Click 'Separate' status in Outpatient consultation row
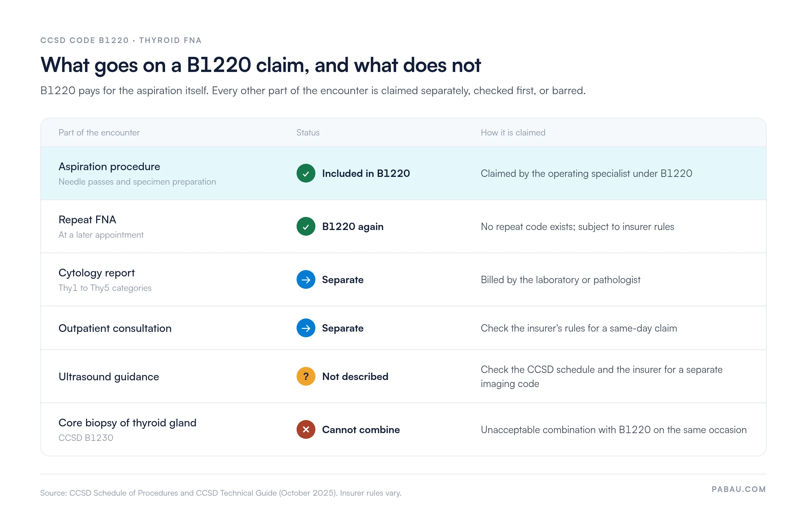Image resolution: width=807 pixels, height=532 pixels. [x=343, y=328]
